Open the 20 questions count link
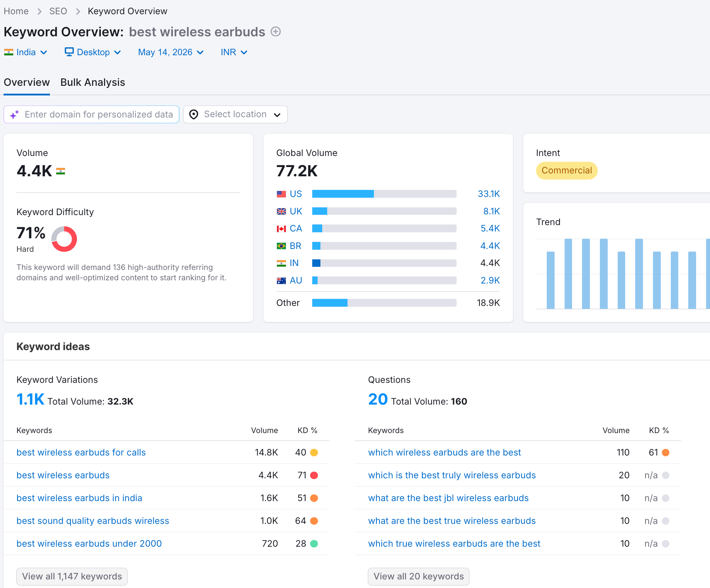The height and width of the screenshot is (588, 710). coord(378,400)
